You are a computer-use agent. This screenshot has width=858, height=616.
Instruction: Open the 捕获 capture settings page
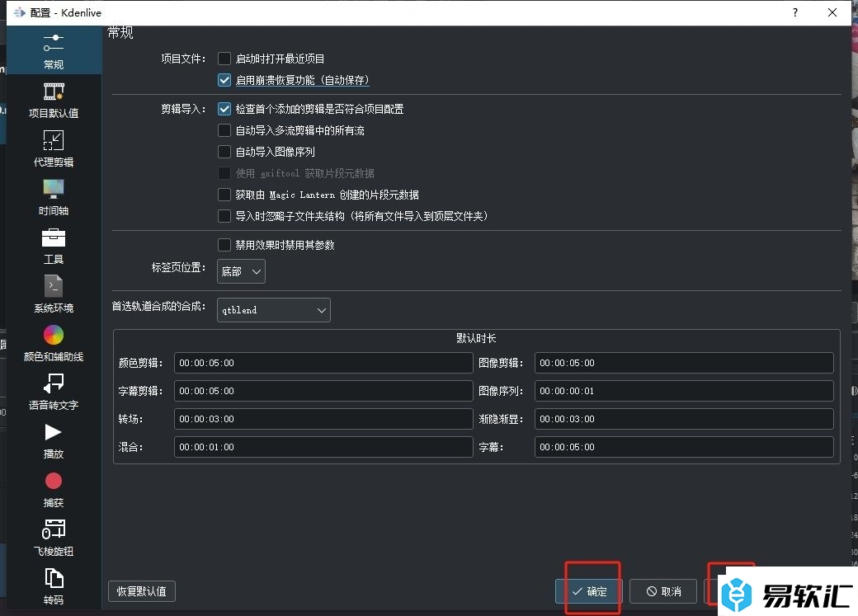coord(54,490)
